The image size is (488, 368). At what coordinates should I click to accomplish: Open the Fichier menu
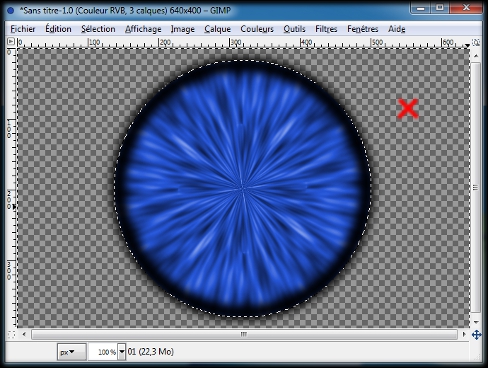(x=23, y=29)
